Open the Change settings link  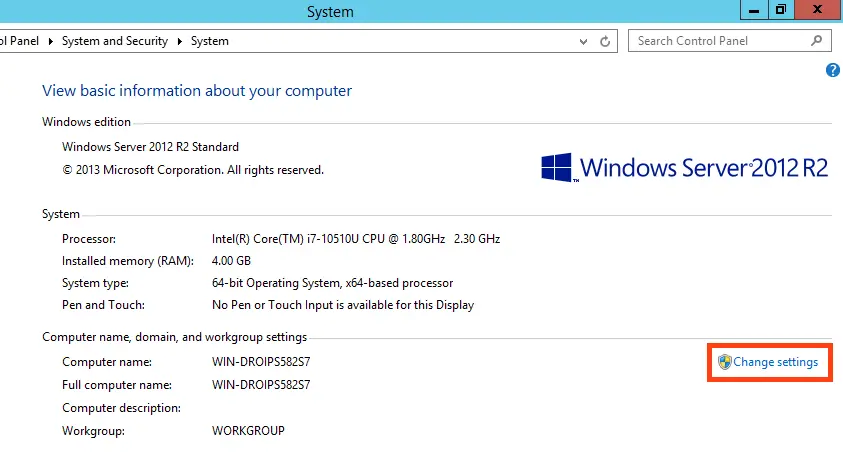coord(775,362)
